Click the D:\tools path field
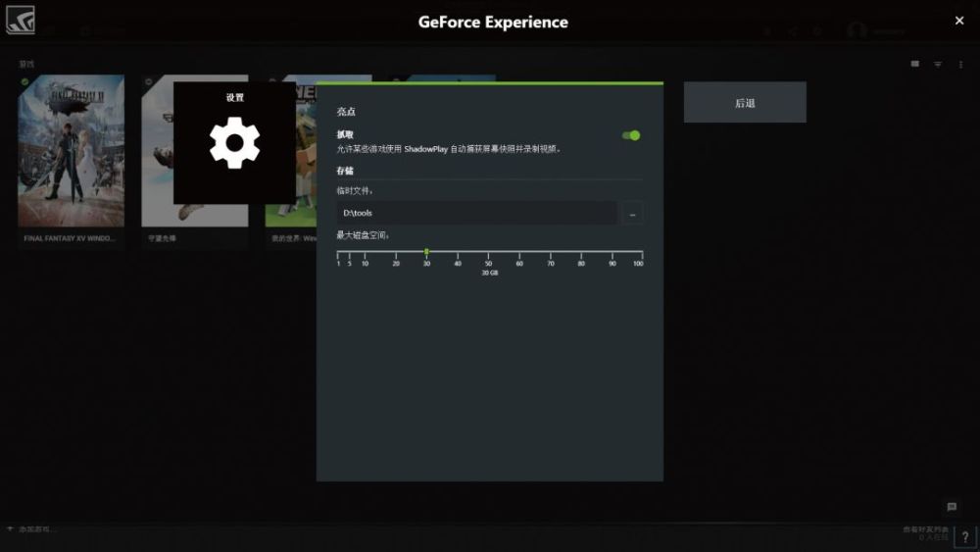 tap(477, 213)
